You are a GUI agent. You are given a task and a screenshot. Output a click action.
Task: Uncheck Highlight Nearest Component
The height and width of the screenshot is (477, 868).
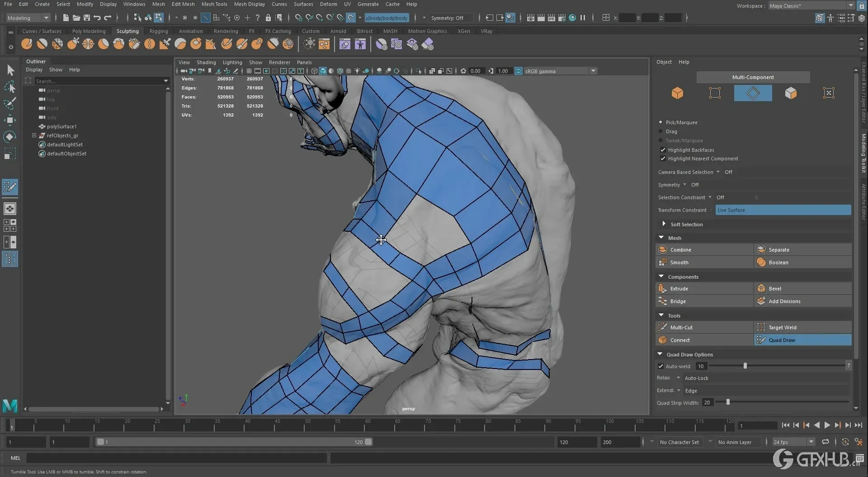pyautogui.click(x=663, y=159)
